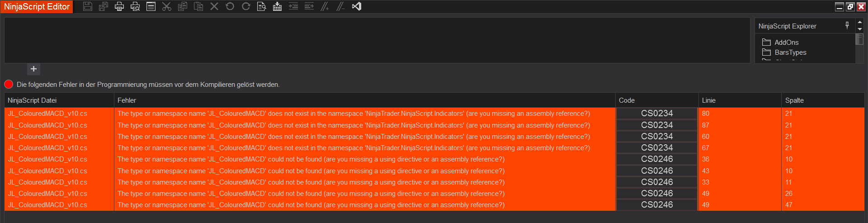Open Visual Studio icon in toolbar
Screen dimensions: 868x223
pos(357,6)
